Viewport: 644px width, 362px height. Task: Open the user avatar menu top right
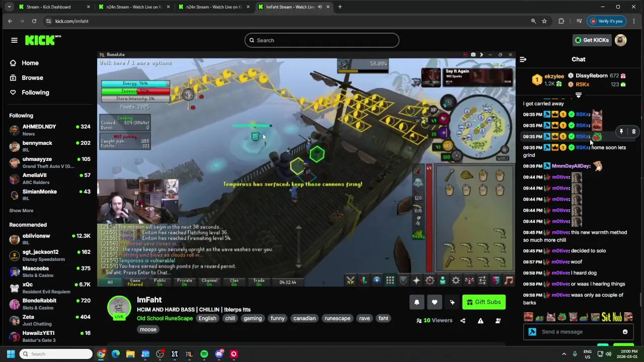tap(621, 40)
